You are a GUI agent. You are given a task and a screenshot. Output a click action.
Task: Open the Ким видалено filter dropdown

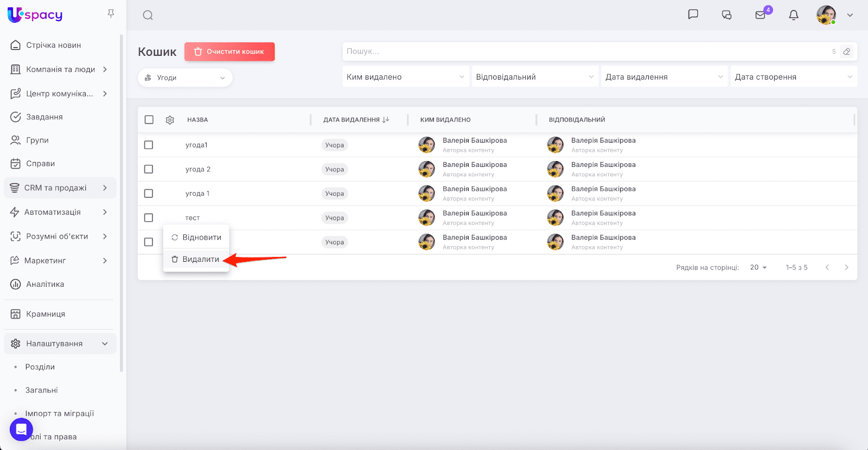405,77
